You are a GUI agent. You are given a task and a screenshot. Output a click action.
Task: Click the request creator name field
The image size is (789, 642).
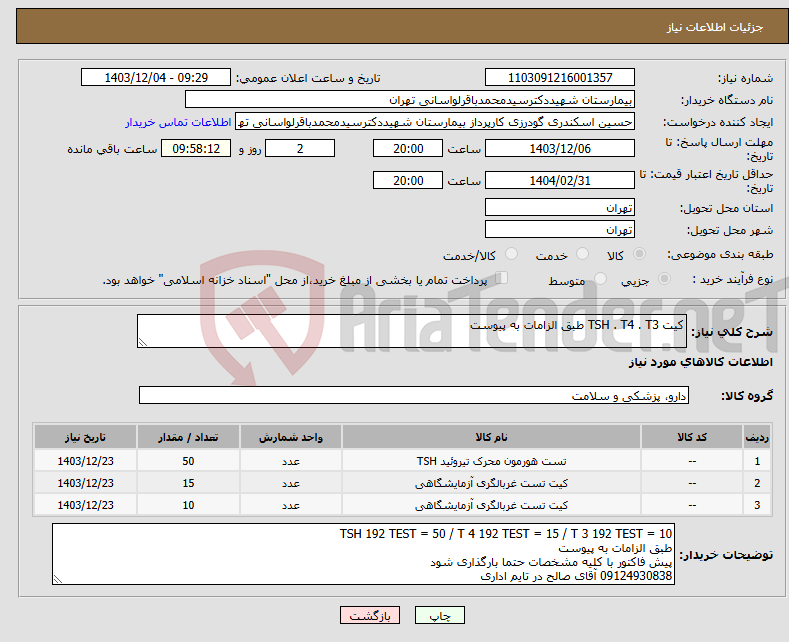pyautogui.click(x=435, y=122)
